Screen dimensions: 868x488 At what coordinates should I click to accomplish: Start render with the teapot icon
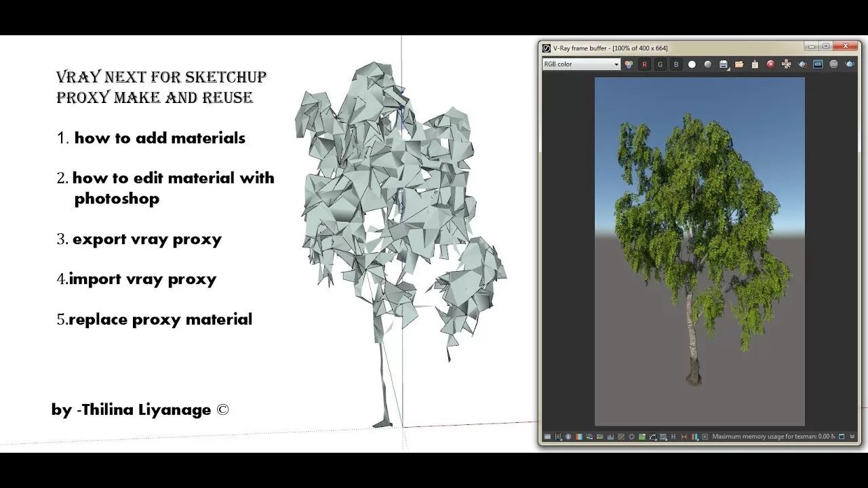click(x=850, y=64)
